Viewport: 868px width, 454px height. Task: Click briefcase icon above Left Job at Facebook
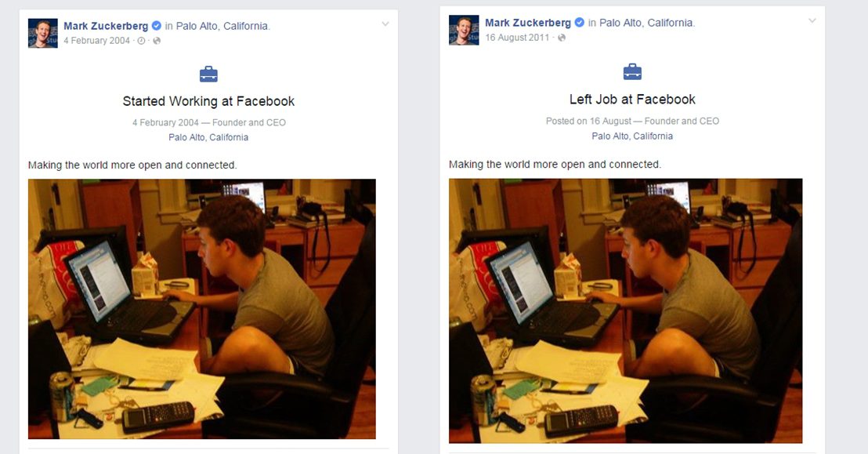(632, 71)
